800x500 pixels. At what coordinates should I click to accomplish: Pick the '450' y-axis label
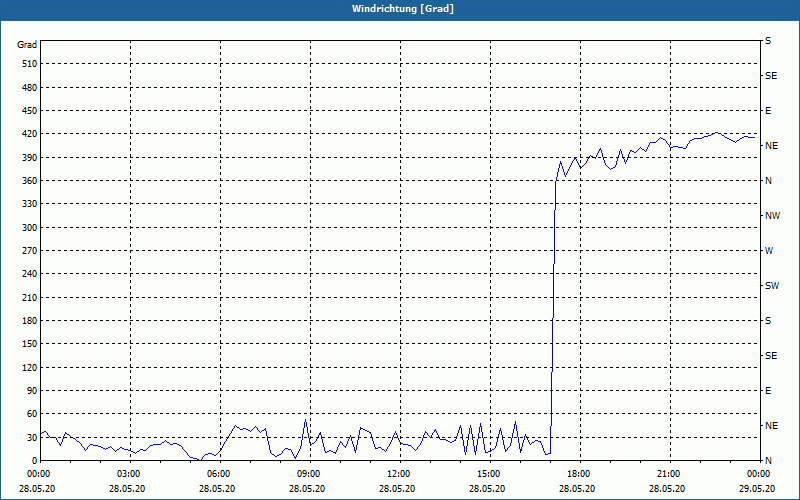pos(30,111)
